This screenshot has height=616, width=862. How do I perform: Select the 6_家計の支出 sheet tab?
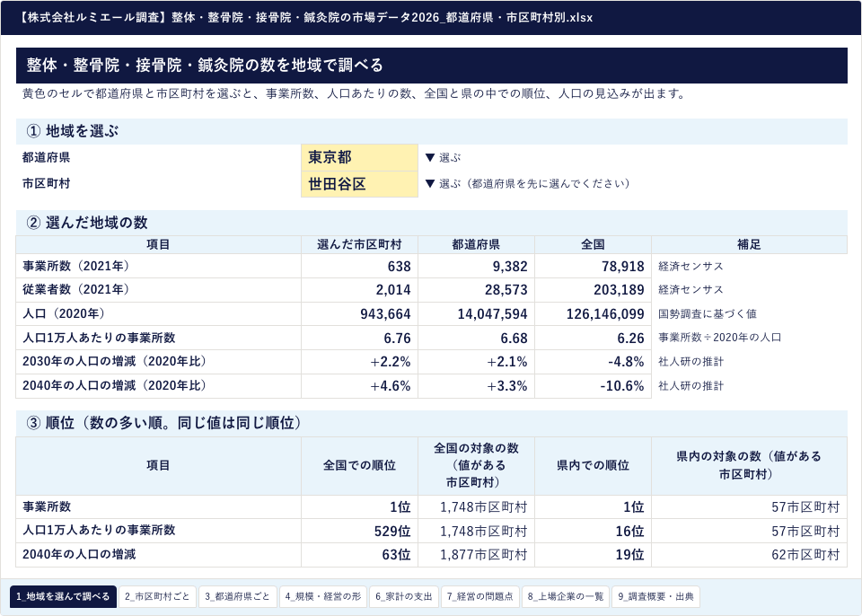(404, 596)
